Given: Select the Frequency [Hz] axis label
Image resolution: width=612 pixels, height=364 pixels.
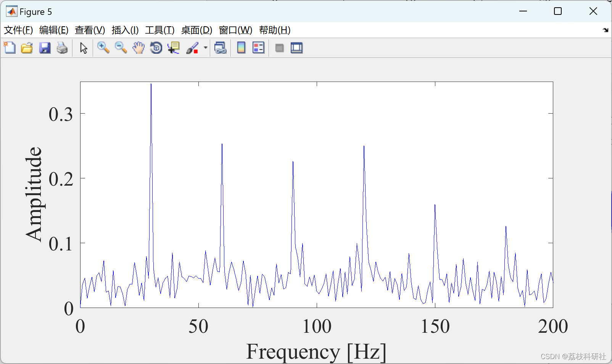Looking at the screenshot, I should pyautogui.click(x=316, y=351).
